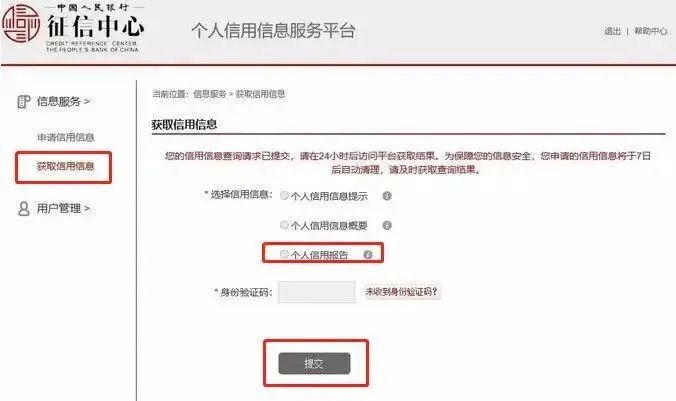This screenshot has height=401, width=676.
Task: Expand the 信息服务 sidebar section
Action: click(x=63, y=102)
